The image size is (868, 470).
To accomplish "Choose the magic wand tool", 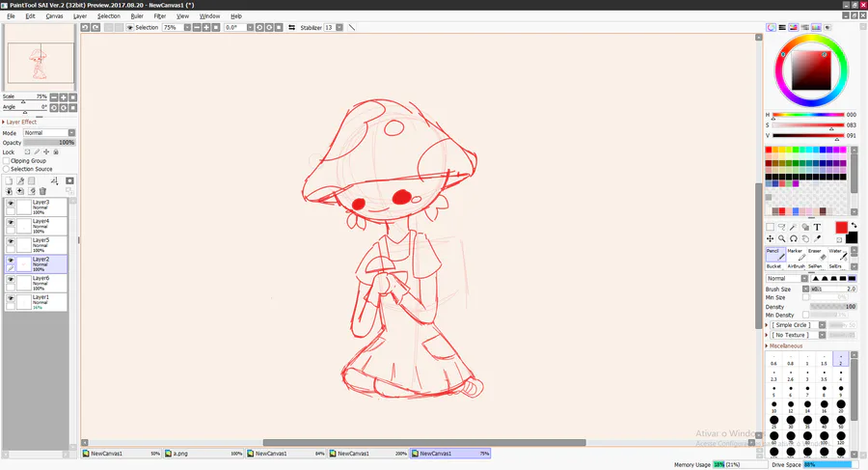I will [794, 227].
